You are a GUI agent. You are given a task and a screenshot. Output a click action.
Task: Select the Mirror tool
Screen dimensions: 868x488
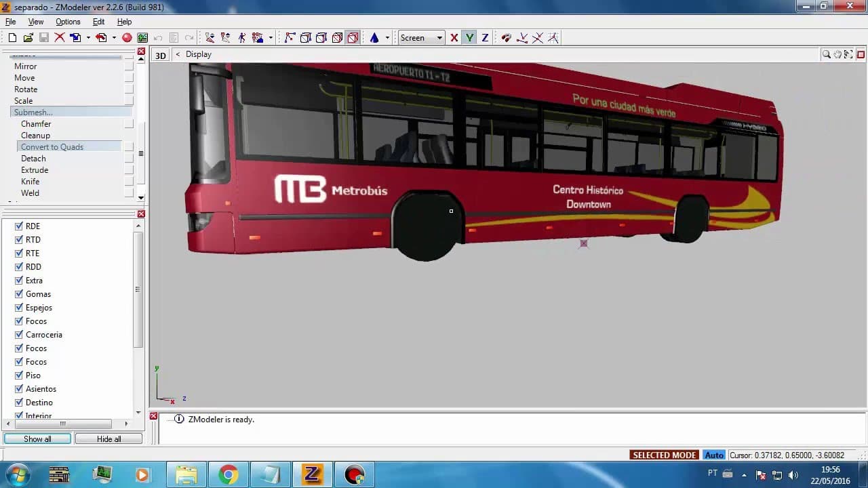pyautogui.click(x=26, y=66)
